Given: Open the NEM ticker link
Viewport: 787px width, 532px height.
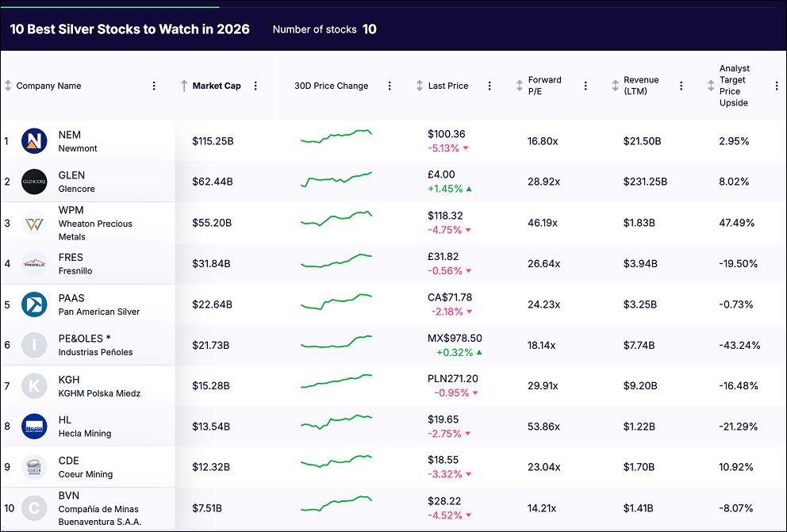Looking at the screenshot, I should tap(68, 135).
